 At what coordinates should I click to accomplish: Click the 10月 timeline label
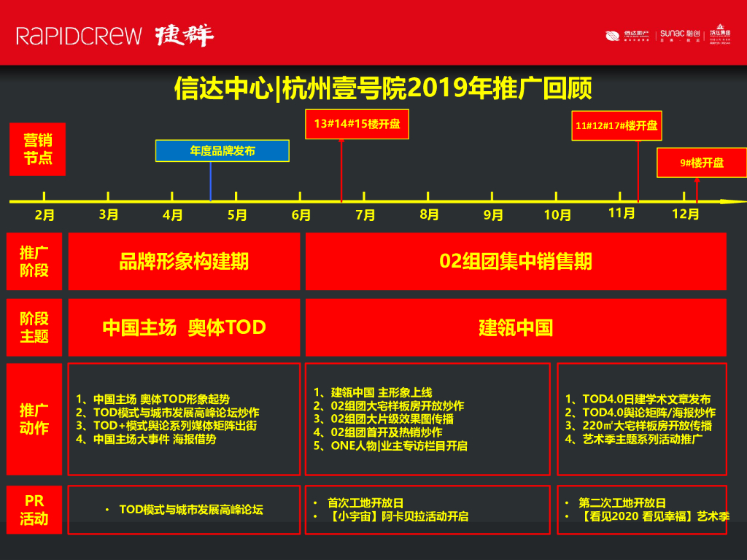557,215
